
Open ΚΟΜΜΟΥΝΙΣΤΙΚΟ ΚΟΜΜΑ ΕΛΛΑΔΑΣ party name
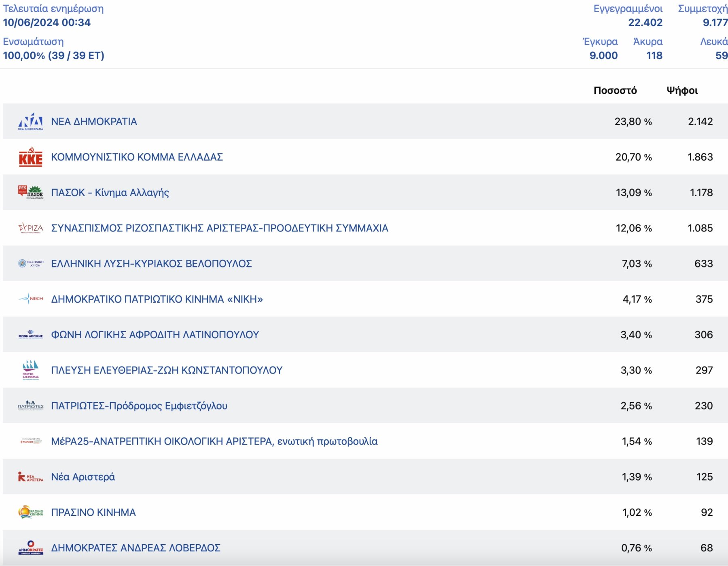coord(137,157)
